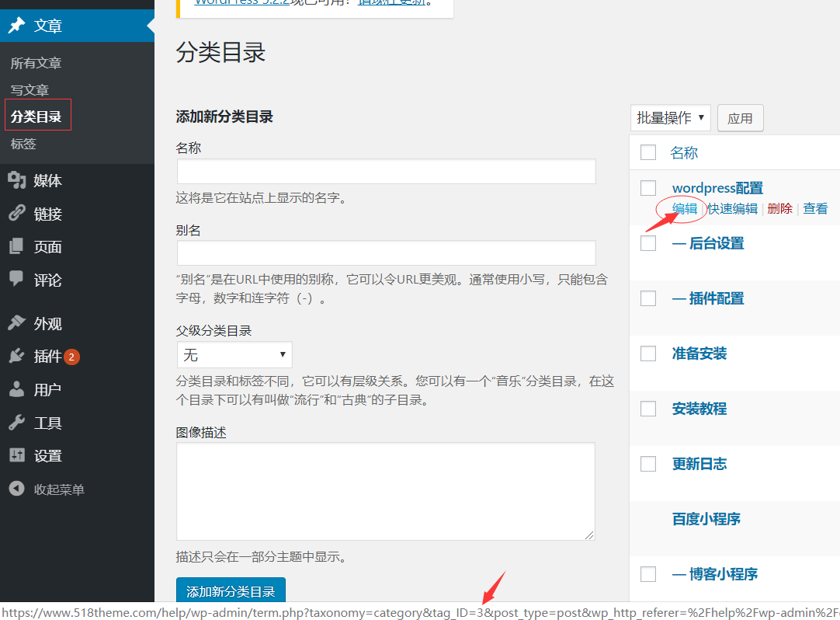Image resolution: width=840 pixels, height=620 pixels.
Task: Open the 页面 menu label
Action: click(x=47, y=247)
